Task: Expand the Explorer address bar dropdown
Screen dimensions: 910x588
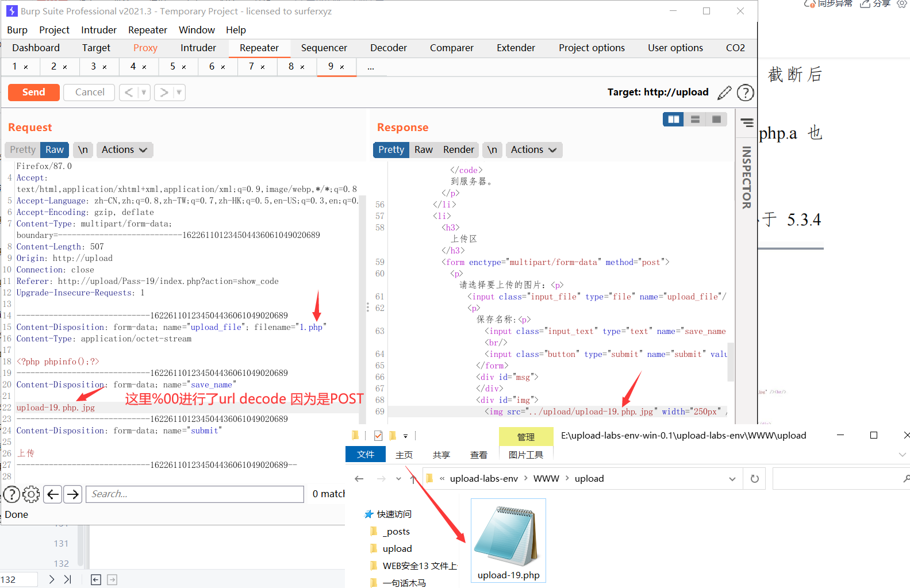Action: pyautogui.click(x=732, y=479)
